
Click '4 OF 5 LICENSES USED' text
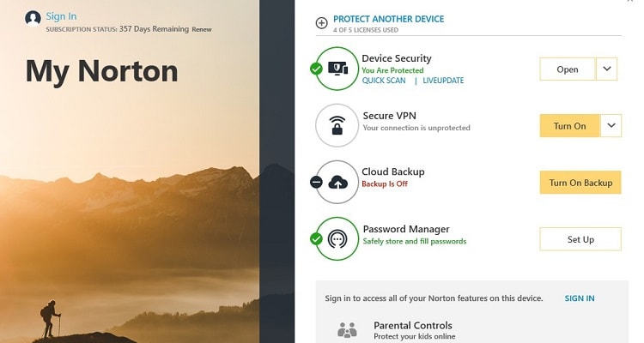tap(366, 30)
